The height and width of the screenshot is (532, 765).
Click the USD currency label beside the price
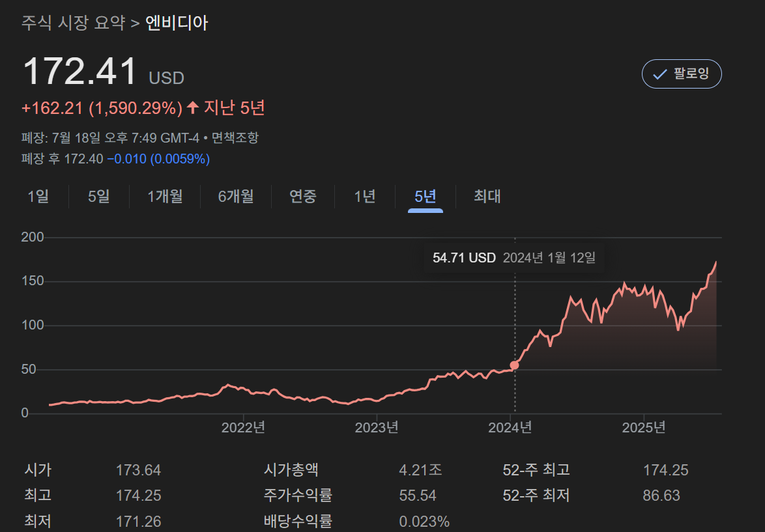coord(166,78)
